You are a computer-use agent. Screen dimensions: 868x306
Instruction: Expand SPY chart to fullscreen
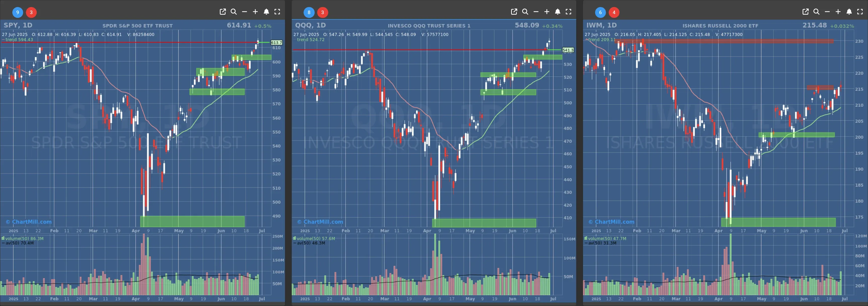coord(277,12)
